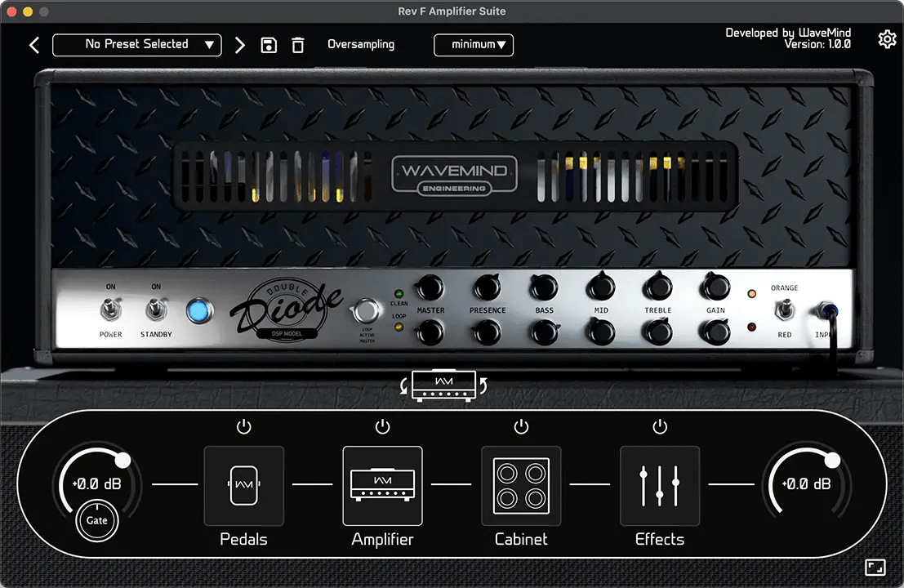
Task: Click the orange channel LED
Action: [x=751, y=293]
